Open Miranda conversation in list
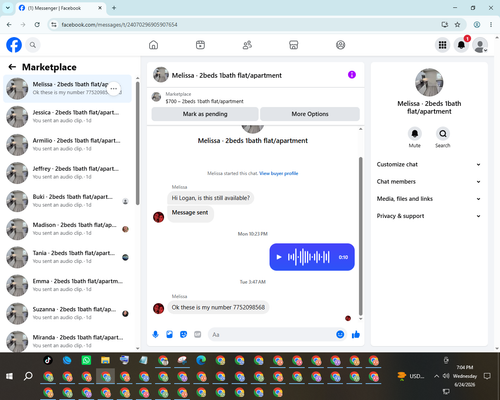This screenshot has width=500, height=400. pyautogui.click(x=67, y=341)
